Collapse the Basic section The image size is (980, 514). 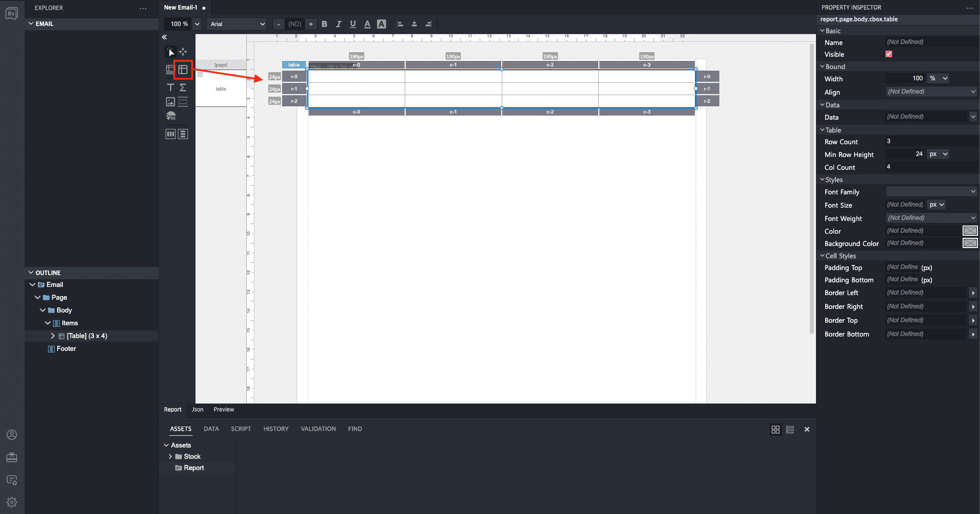point(823,31)
